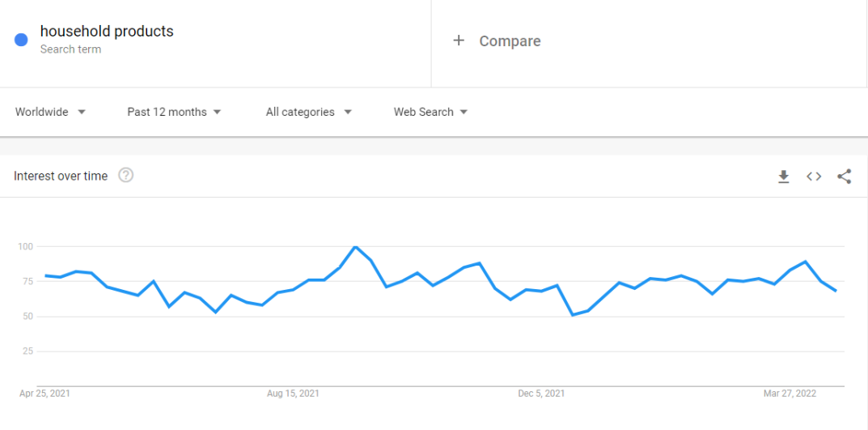Click the Search term subtitle text
This screenshot has width=868, height=430.
71,49
